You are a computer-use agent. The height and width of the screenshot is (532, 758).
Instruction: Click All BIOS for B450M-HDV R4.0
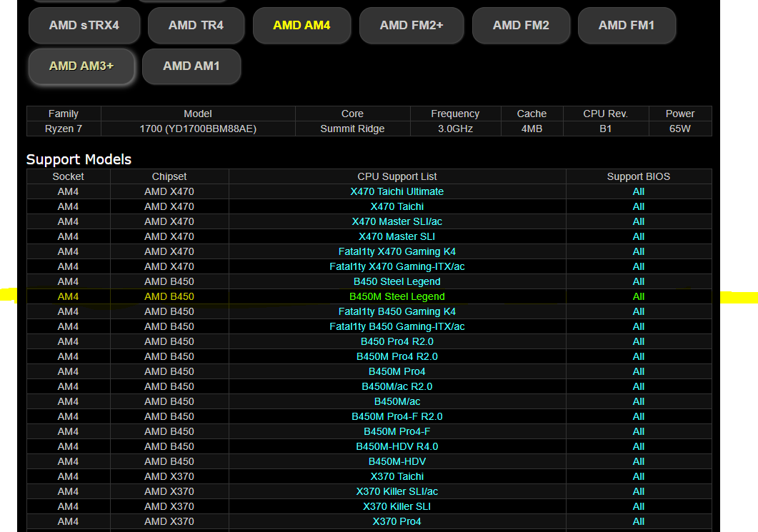coord(639,446)
